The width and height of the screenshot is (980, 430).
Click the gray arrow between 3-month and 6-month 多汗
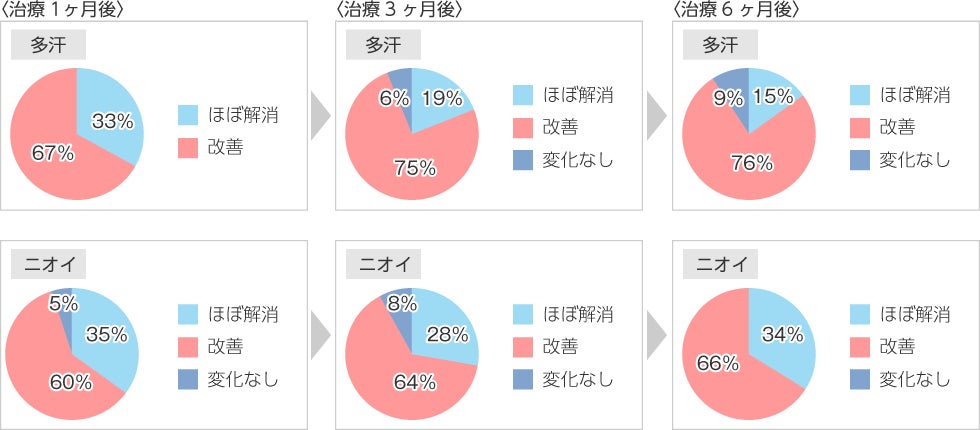pos(658,116)
